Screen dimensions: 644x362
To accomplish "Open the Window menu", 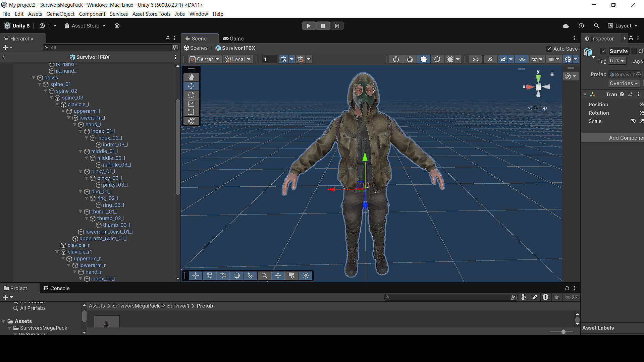I will click(x=199, y=14).
